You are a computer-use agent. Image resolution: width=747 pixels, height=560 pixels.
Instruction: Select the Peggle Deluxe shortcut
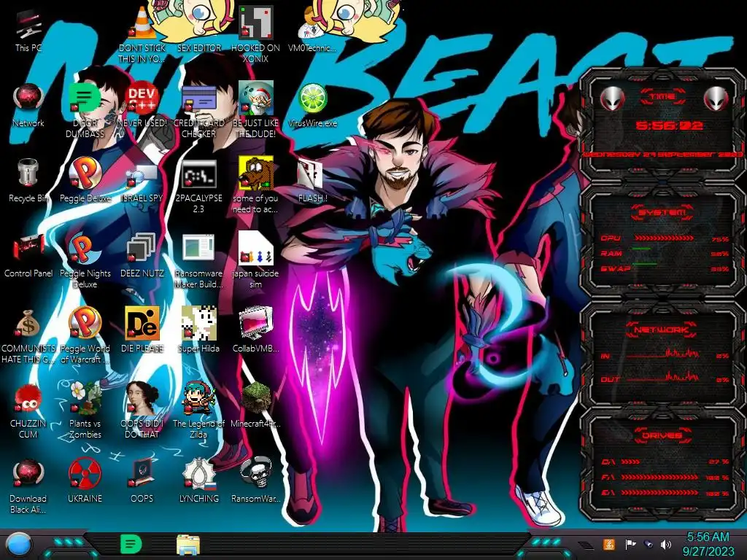click(85, 180)
